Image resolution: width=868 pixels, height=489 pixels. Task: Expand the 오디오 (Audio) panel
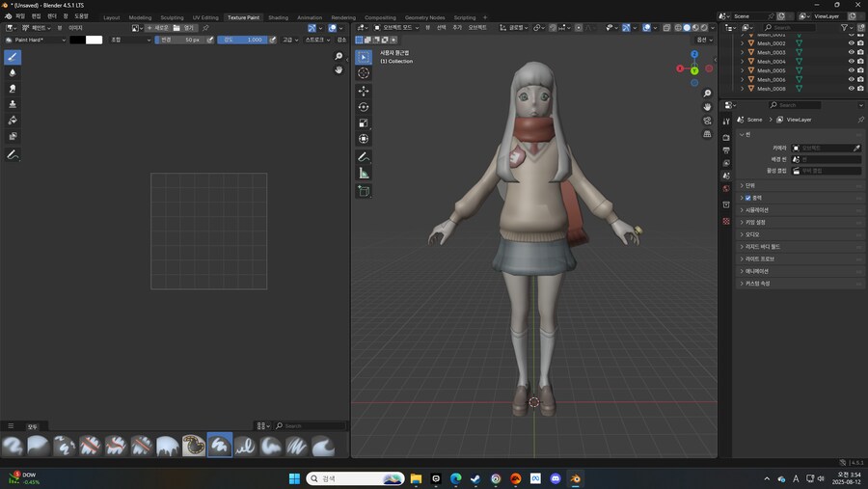[801, 234]
